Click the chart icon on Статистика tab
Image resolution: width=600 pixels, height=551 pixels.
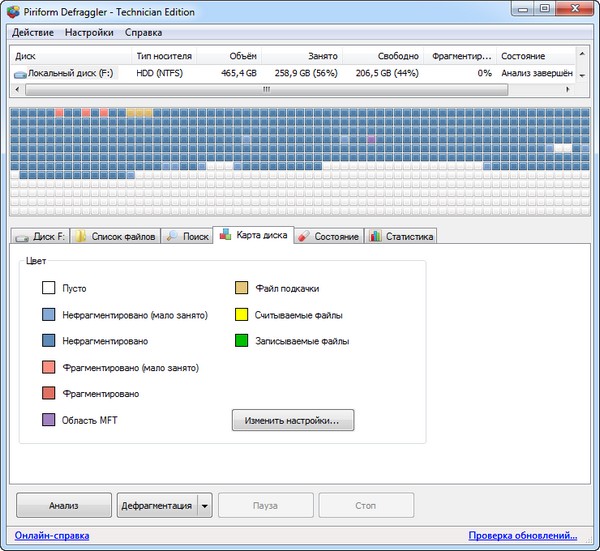click(x=374, y=237)
